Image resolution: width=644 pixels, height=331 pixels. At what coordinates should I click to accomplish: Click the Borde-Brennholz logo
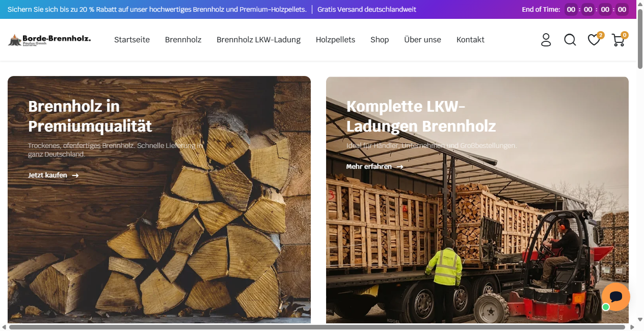pyautogui.click(x=49, y=40)
